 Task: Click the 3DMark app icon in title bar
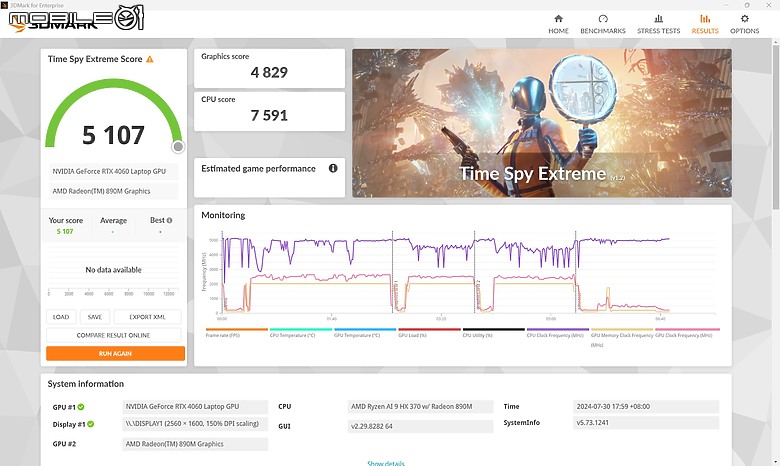pyautogui.click(x=4, y=5)
